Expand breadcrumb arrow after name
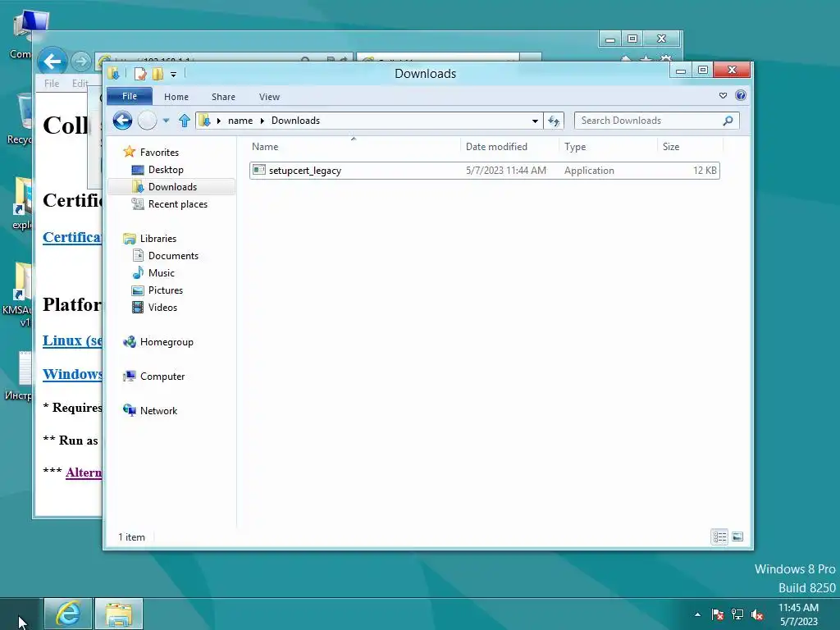 point(262,121)
